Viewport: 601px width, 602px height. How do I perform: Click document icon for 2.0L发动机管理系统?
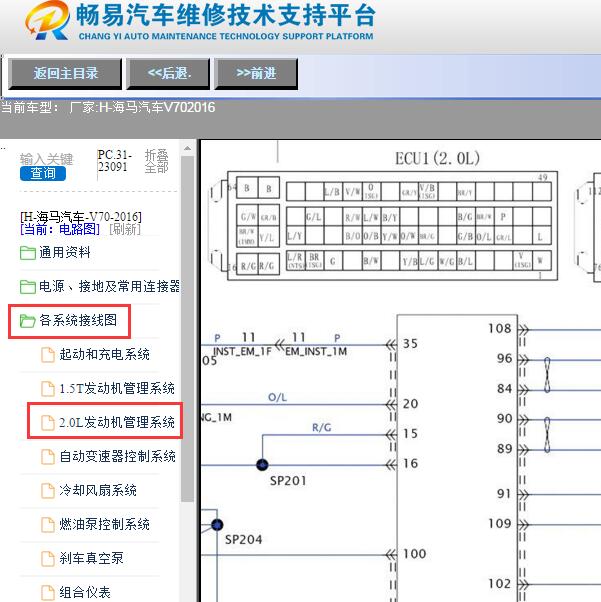(x=48, y=422)
